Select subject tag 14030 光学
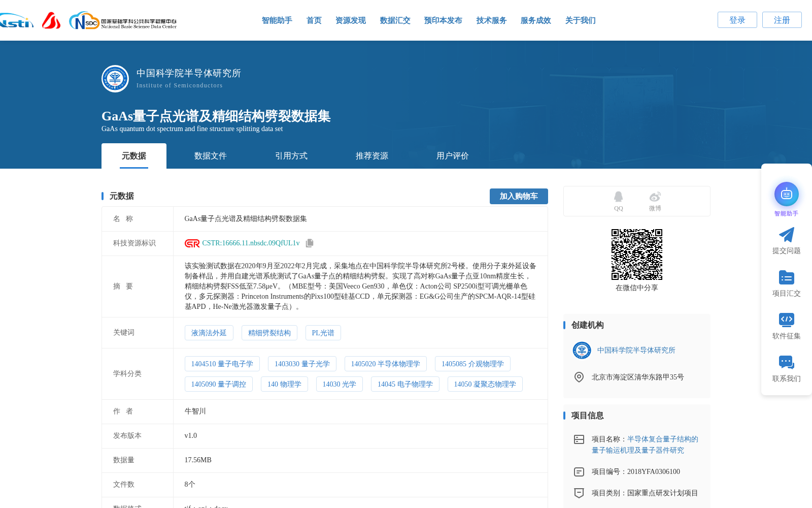812x508 pixels. pos(340,384)
